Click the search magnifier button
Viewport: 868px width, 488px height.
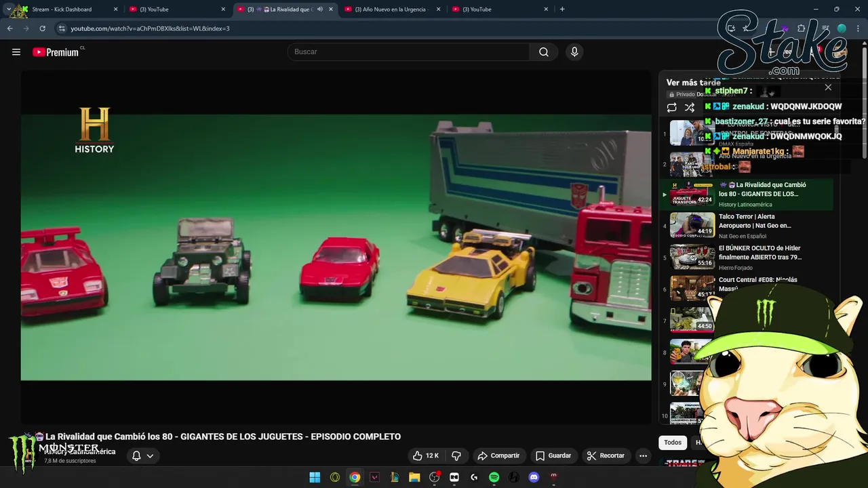[544, 52]
